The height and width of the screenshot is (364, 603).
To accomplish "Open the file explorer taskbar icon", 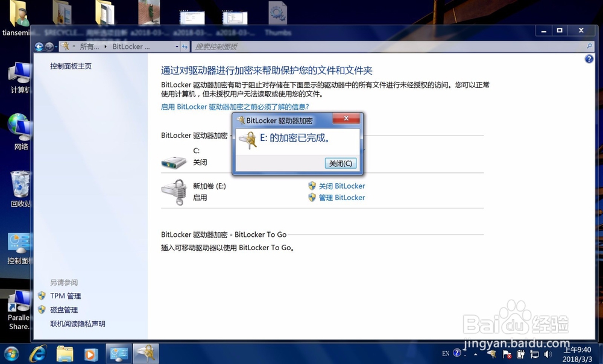I will 65,354.
